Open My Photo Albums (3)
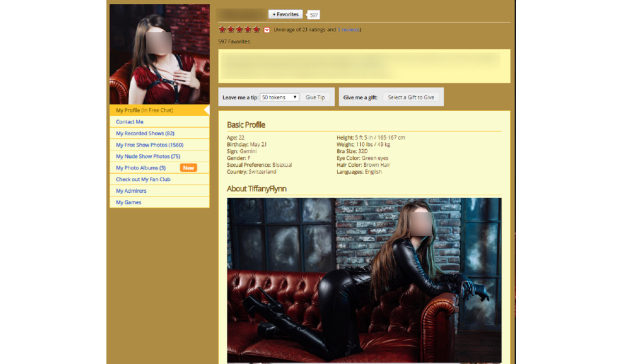Viewport: 623px width, 364px height. (x=140, y=168)
